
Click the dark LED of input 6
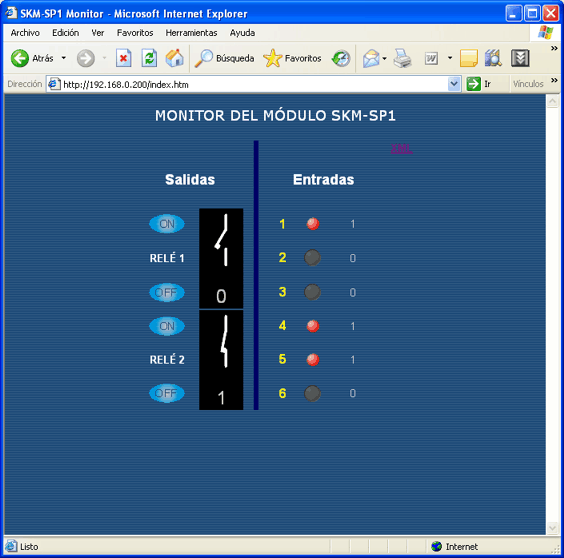(312, 393)
